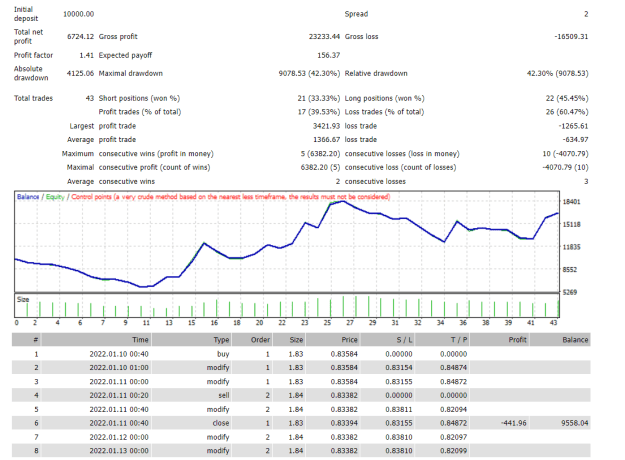Click the Control points legend text

coord(230,197)
